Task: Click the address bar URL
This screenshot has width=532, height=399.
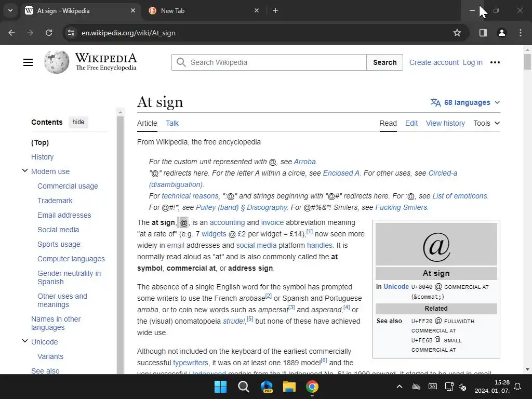Action: 128,33
